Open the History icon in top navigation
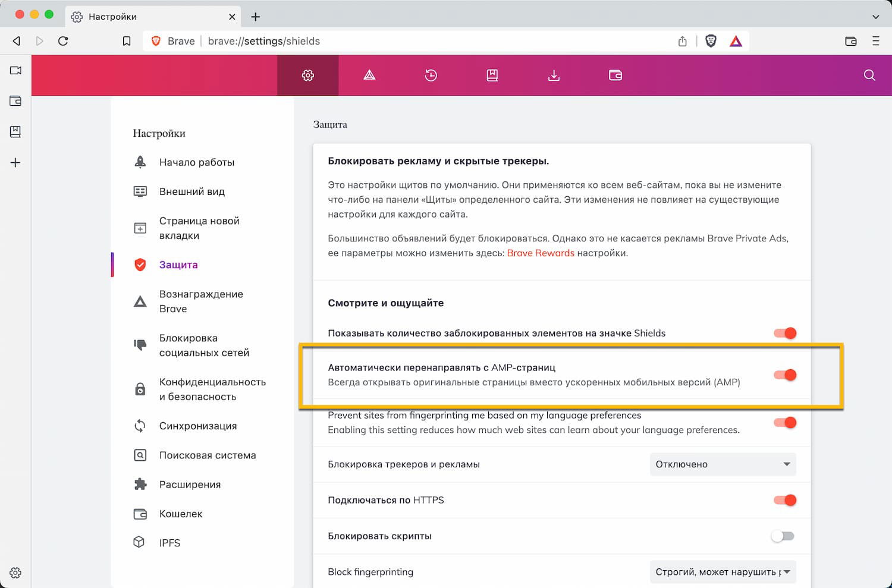The height and width of the screenshot is (588, 892). pos(431,76)
